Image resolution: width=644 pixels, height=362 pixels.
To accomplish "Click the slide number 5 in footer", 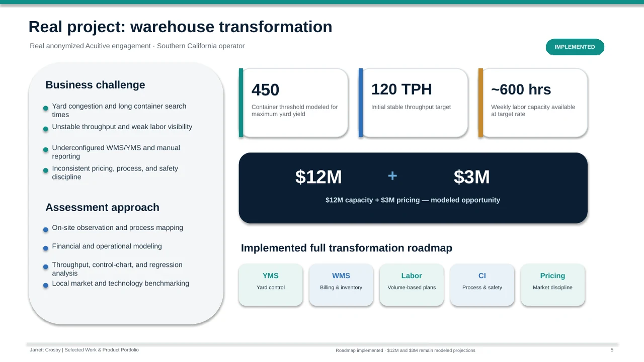I will coord(612,350).
